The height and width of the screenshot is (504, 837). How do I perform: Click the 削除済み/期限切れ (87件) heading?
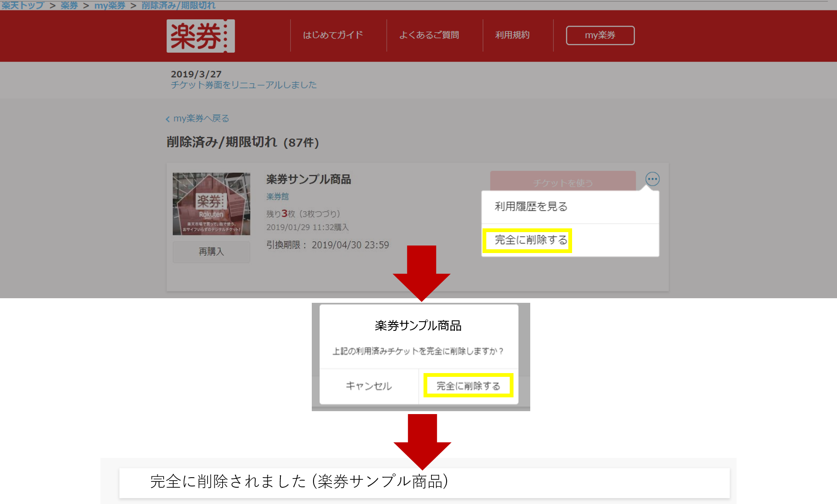pyautogui.click(x=243, y=142)
